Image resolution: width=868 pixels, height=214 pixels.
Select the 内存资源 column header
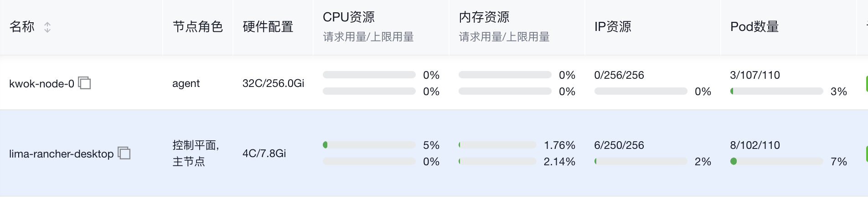pos(484,17)
